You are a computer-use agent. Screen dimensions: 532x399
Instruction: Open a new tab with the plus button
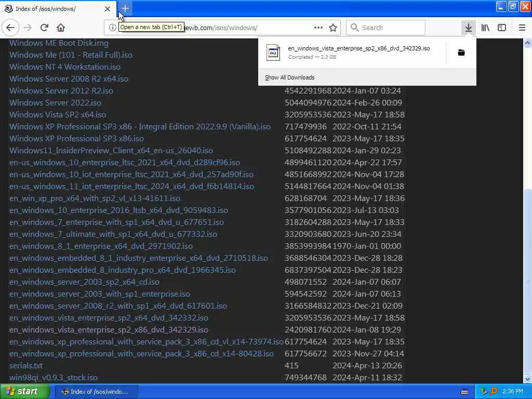pyautogui.click(x=125, y=8)
